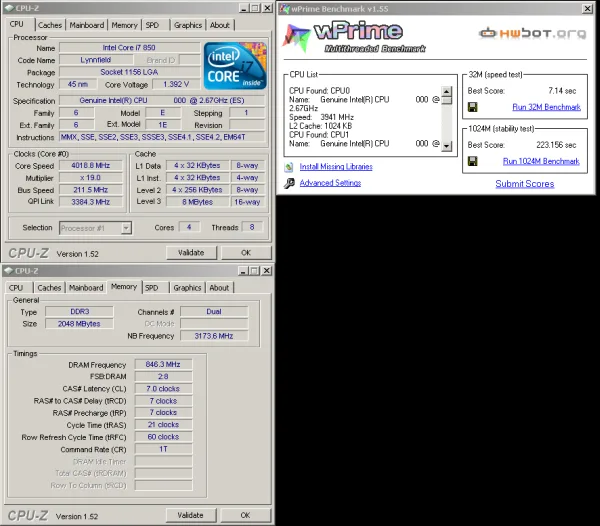Open Mainboard tab in bottom CPU-Z window
This screenshot has height=526, width=600.
86,288
